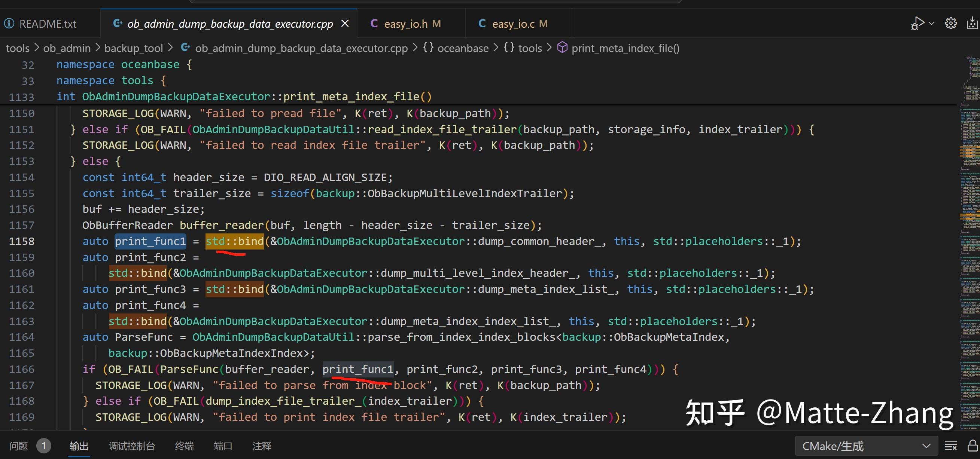Open the 调试控制台 panel tab
Screen dimensions: 980x459
[132, 446]
